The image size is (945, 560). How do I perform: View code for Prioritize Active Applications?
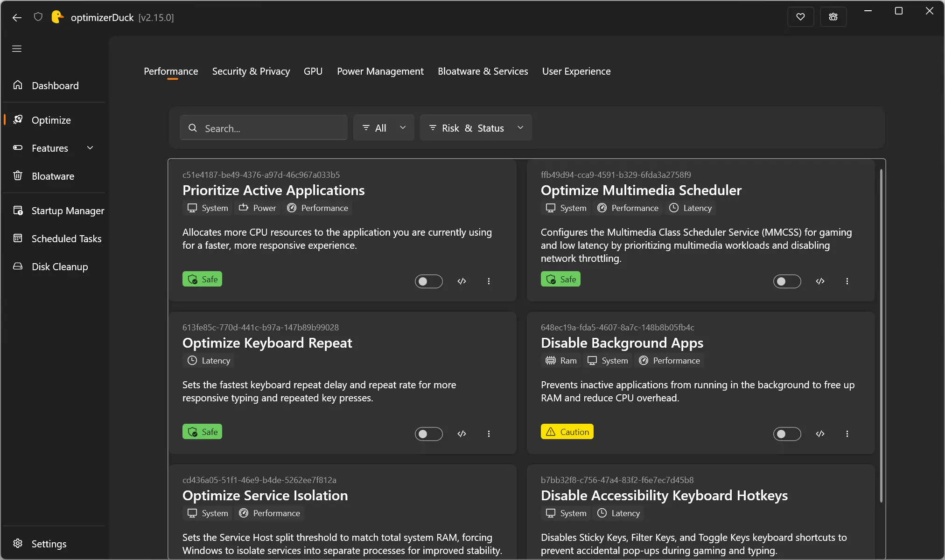[462, 281]
